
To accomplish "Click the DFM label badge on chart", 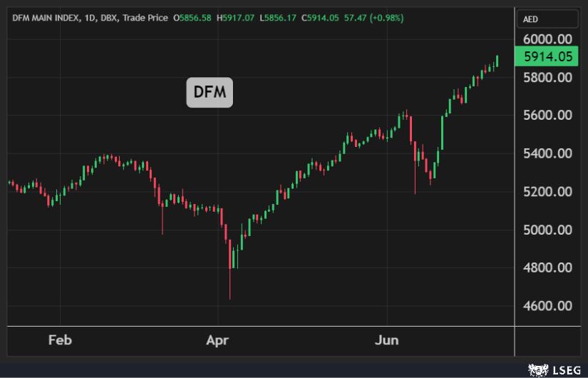I will pos(210,92).
